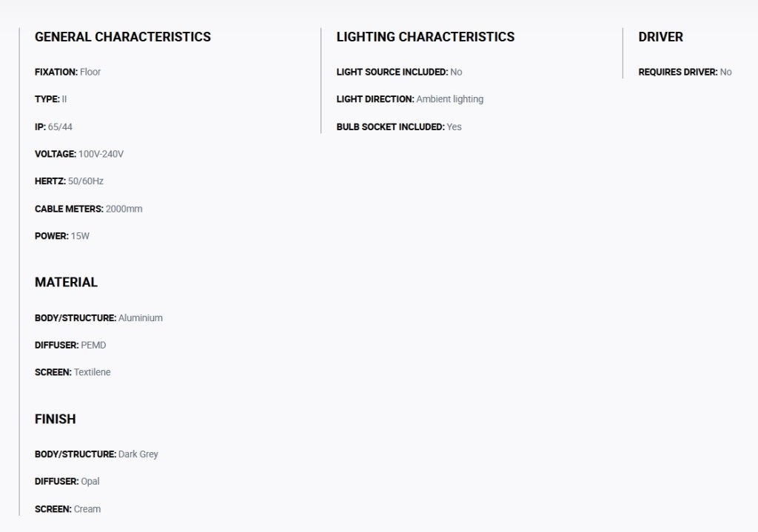Screen dimensions: 758x532
Task: Select the Fixation: Floor specification
Action: click(x=67, y=72)
